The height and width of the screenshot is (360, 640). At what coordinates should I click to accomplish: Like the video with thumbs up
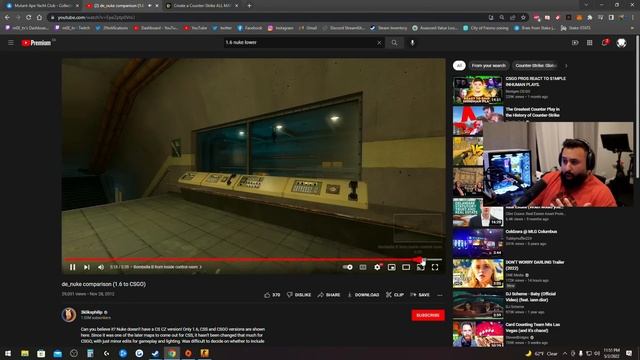coord(272,295)
